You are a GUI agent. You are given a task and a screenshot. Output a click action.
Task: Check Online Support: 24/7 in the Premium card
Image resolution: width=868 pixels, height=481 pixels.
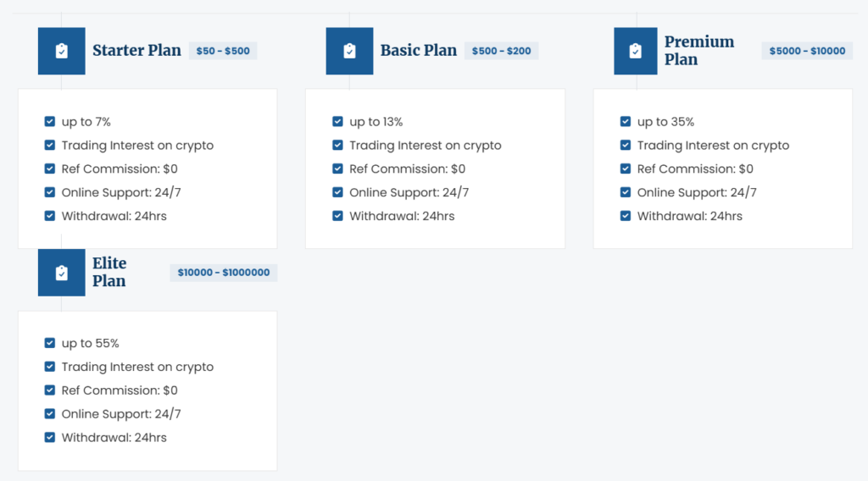626,192
